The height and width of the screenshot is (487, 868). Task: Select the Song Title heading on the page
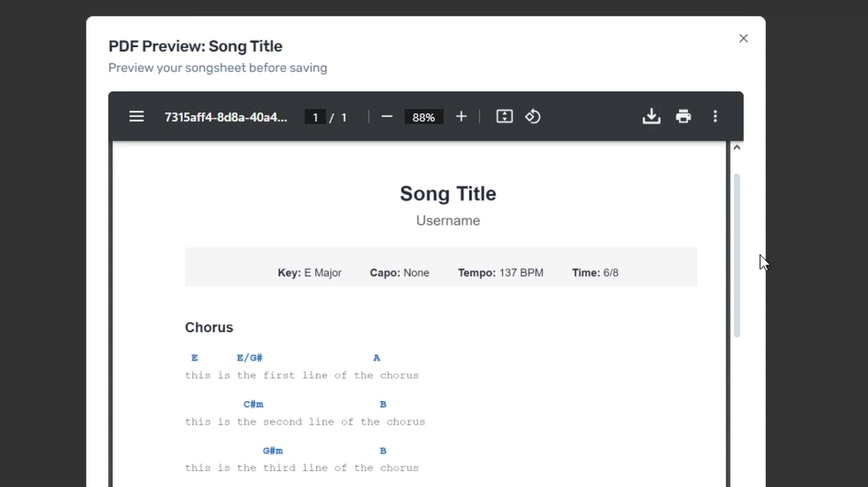tap(448, 193)
